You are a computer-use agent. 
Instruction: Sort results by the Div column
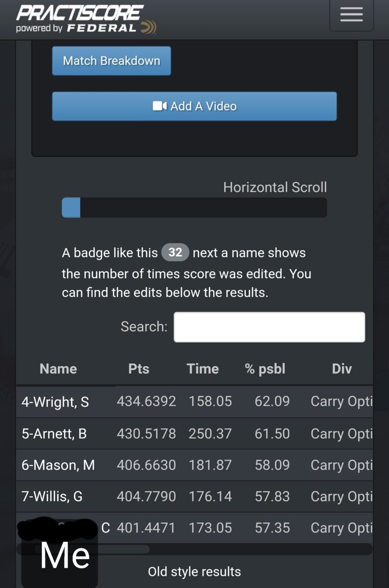(x=342, y=369)
